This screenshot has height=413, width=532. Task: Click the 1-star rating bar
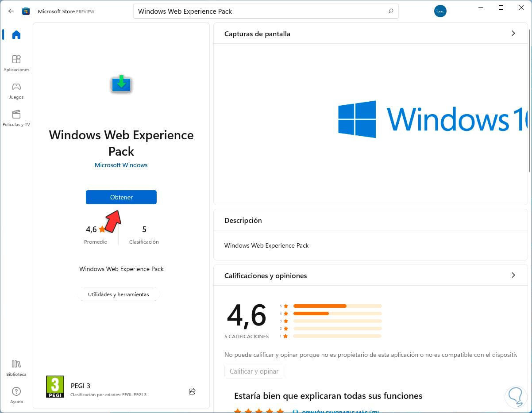tap(337, 336)
